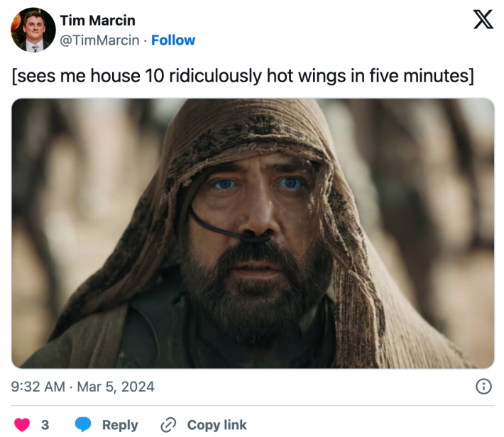The width and height of the screenshot is (504, 437).
Task: Like the tweet with the heart icon
Action: (23, 424)
